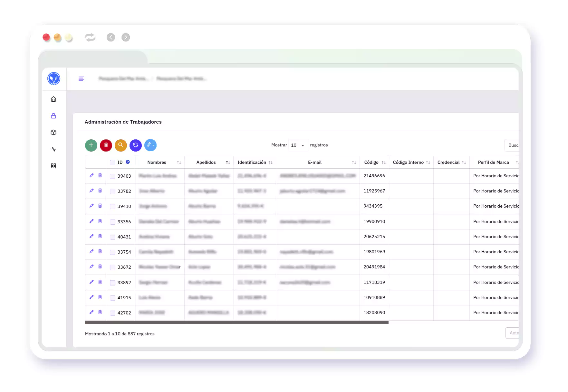Open the light-blue export dropdown button
Viewport: 568px width, 392px height.
click(x=150, y=145)
